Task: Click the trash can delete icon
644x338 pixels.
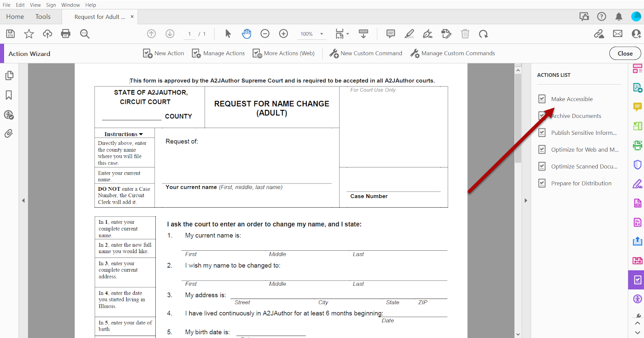Action: point(465,34)
